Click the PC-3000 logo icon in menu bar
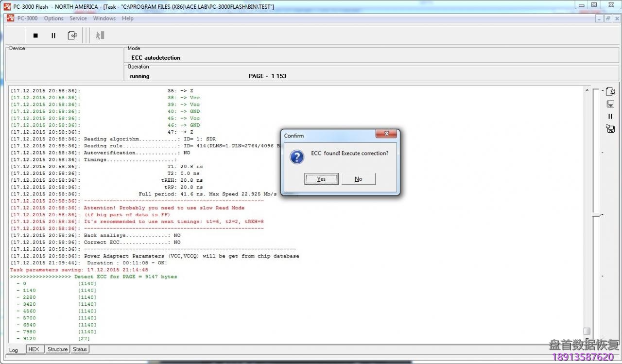The image size is (622, 364). (x=10, y=18)
